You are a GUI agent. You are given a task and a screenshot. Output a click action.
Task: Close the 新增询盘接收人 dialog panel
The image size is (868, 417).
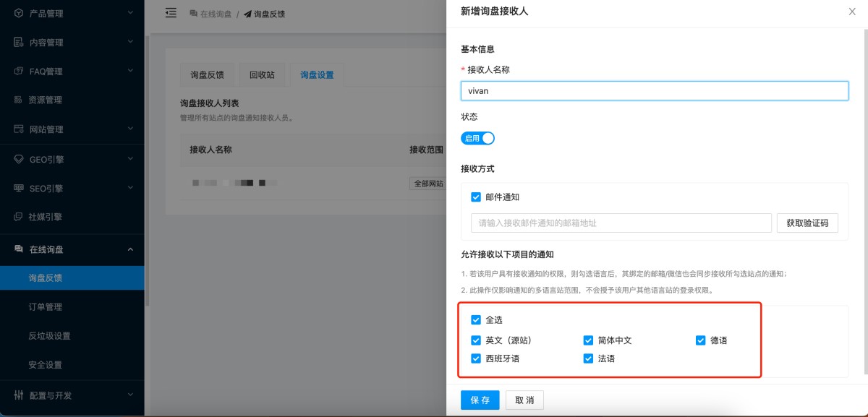[852, 12]
